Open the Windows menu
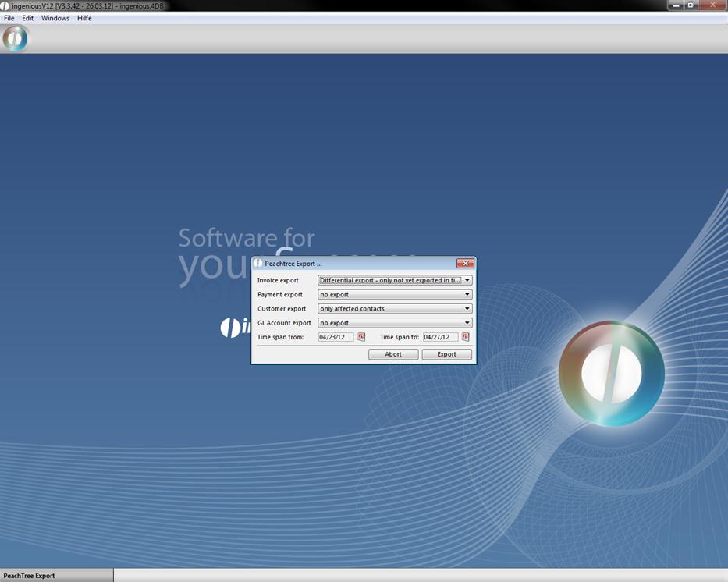Screen dimensions: 728x582 [x=55, y=18]
